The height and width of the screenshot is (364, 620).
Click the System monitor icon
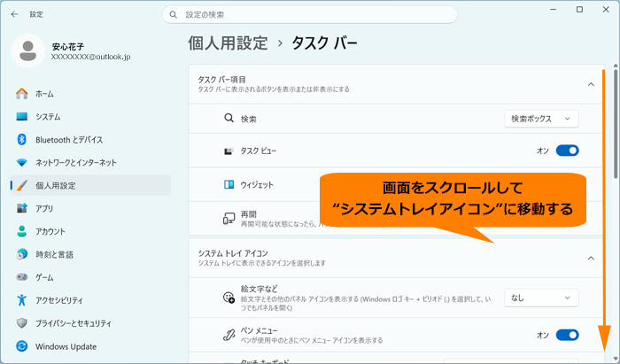click(x=22, y=117)
